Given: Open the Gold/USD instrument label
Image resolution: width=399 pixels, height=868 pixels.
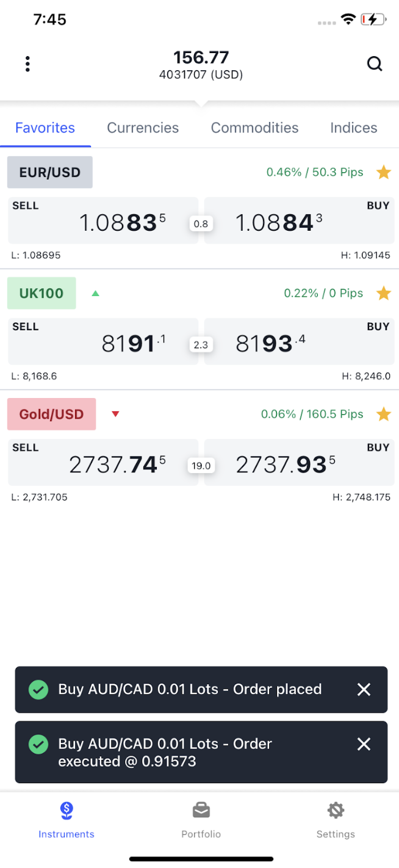Looking at the screenshot, I should (51, 414).
